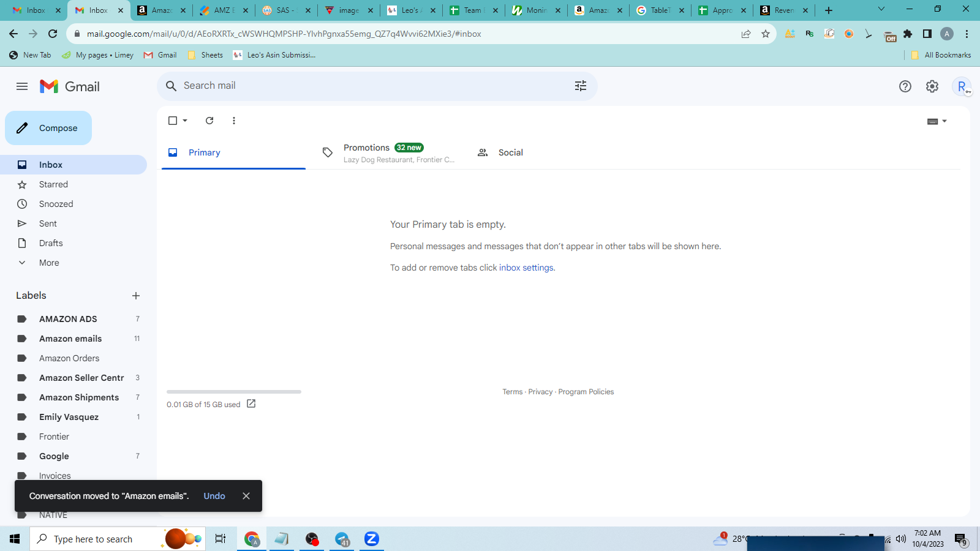This screenshot has width=980, height=551.
Task: Click the browser address bar URL
Action: pos(284,34)
